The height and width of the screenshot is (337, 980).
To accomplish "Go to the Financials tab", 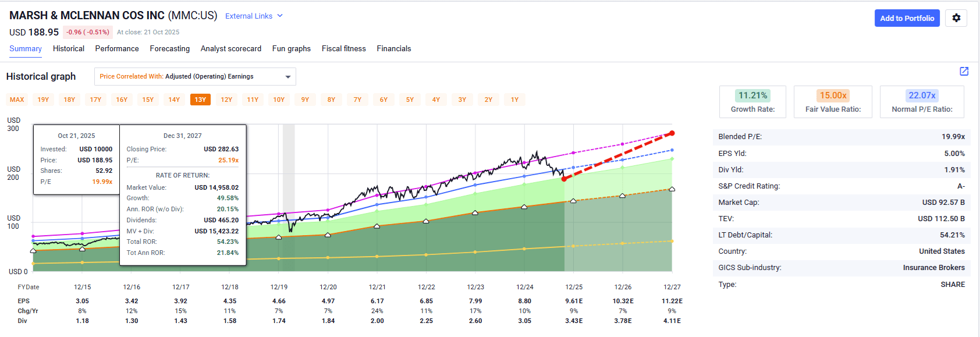I will pyautogui.click(x=393, y=49).
